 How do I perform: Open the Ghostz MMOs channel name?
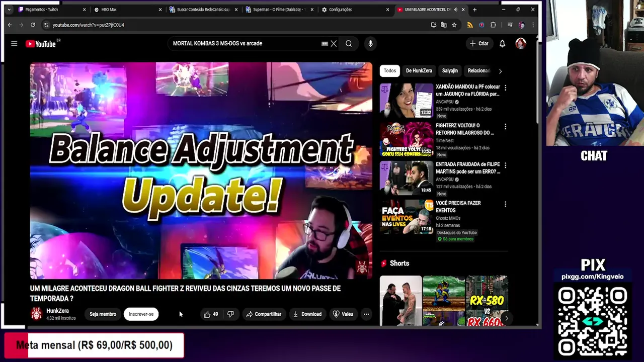(x=448, y=218)
